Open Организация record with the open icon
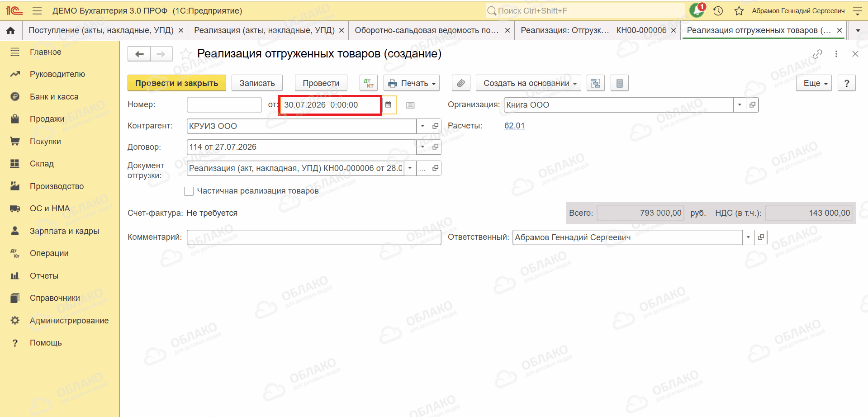Viewport: 868px width, 417px height. click(752, 105)
